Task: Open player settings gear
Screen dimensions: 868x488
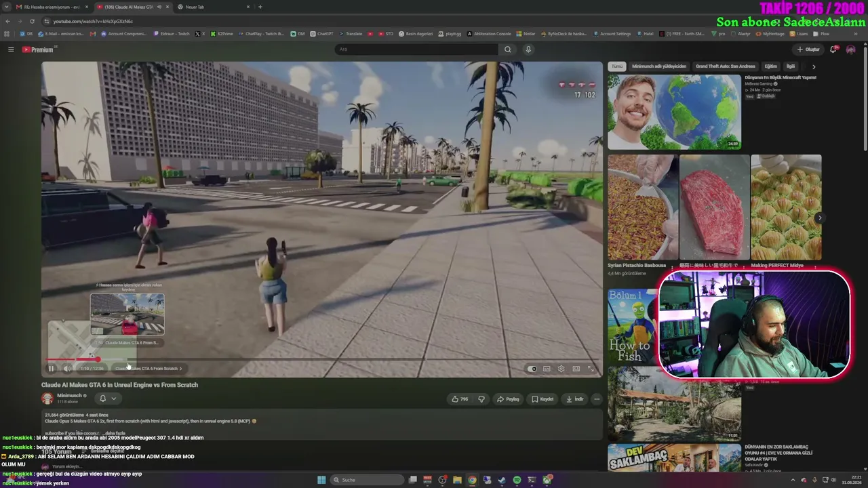Action: [x=561, y=369]
